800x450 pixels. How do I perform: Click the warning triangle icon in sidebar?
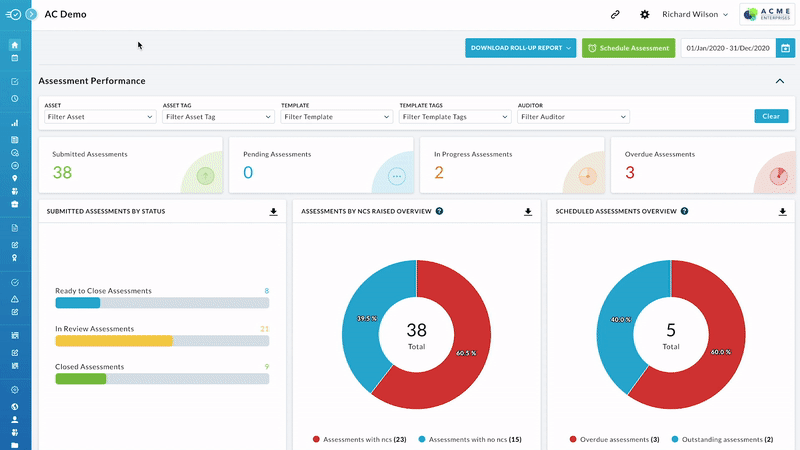[x=15, y=299]
